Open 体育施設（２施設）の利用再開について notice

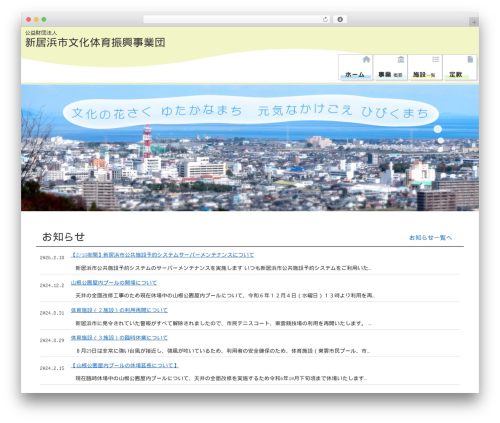click(119, 310)
